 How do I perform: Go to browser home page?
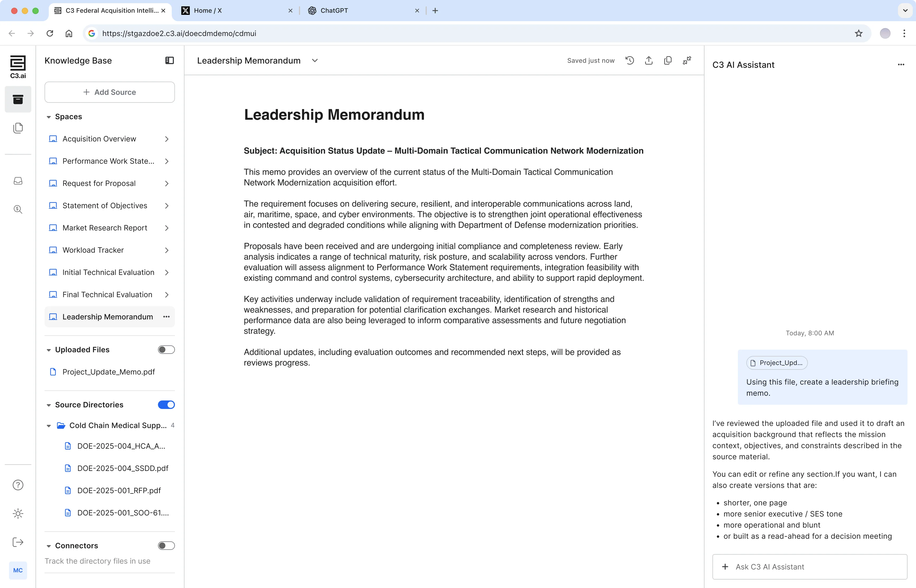tap(69, 33)
